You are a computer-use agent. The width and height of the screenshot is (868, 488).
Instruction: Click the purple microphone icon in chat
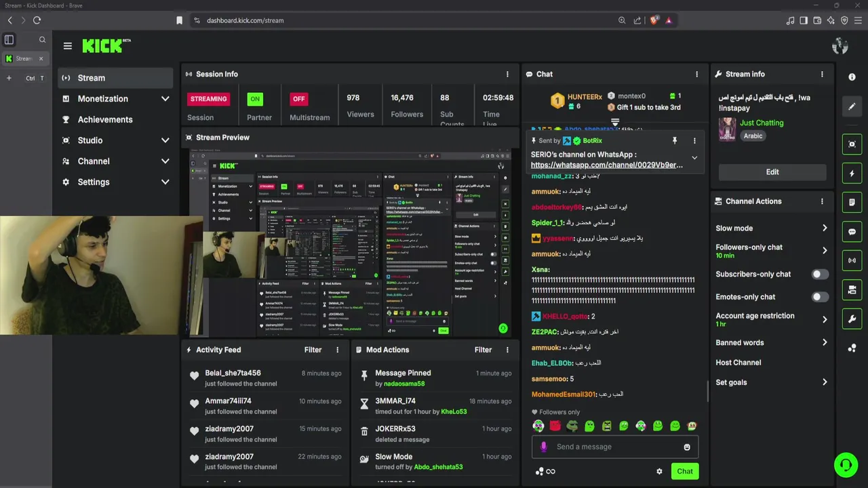543,447
